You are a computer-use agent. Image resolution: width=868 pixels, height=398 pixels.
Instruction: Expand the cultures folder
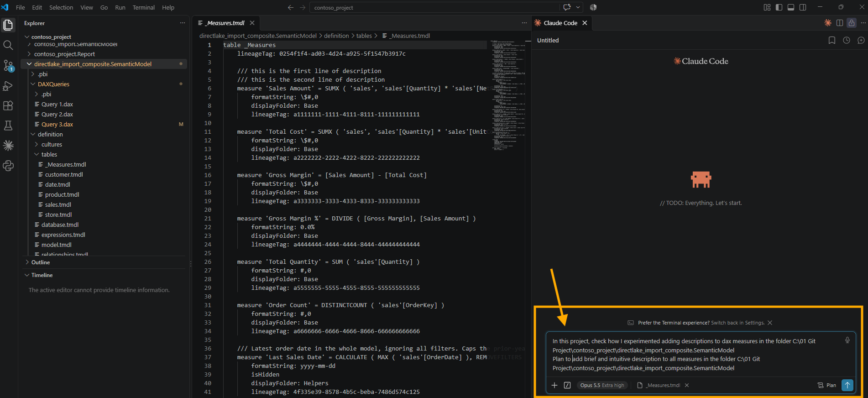[37, 144]
